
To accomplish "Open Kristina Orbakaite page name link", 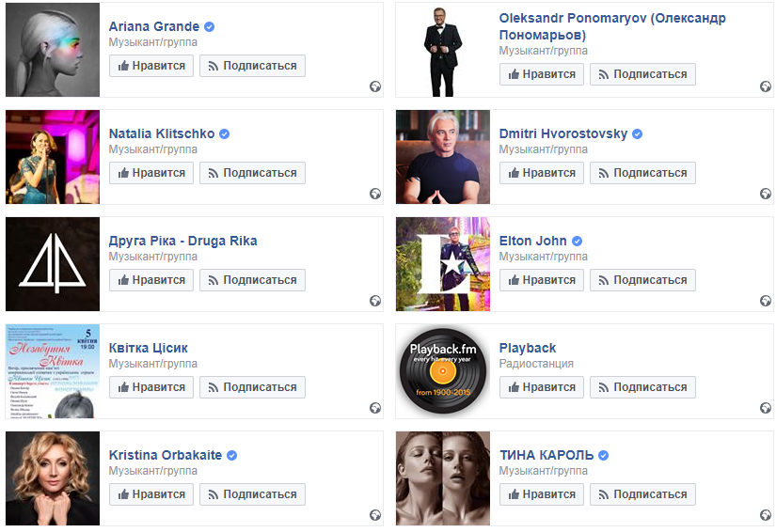I will point(166,455).
